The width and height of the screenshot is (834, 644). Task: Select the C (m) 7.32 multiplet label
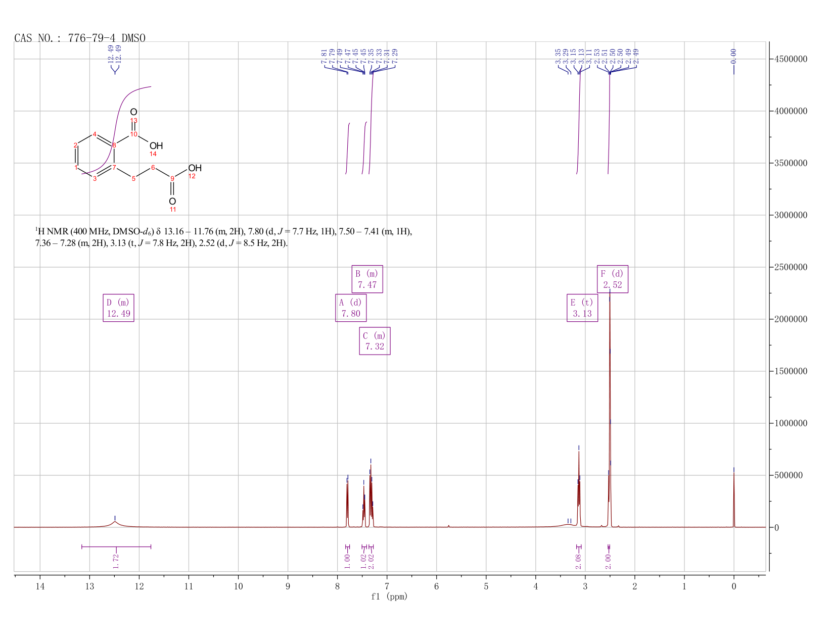click(x=375, y=341)
